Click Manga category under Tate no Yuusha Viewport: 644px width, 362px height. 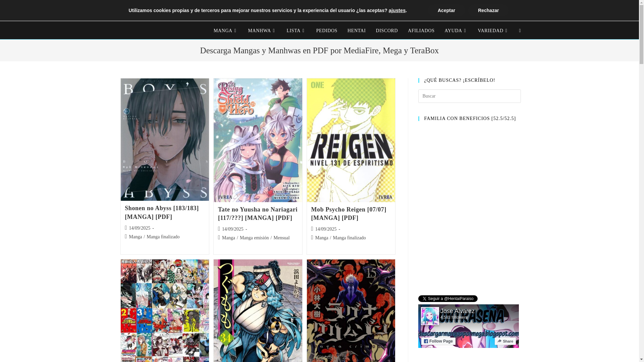coord(228,238)
